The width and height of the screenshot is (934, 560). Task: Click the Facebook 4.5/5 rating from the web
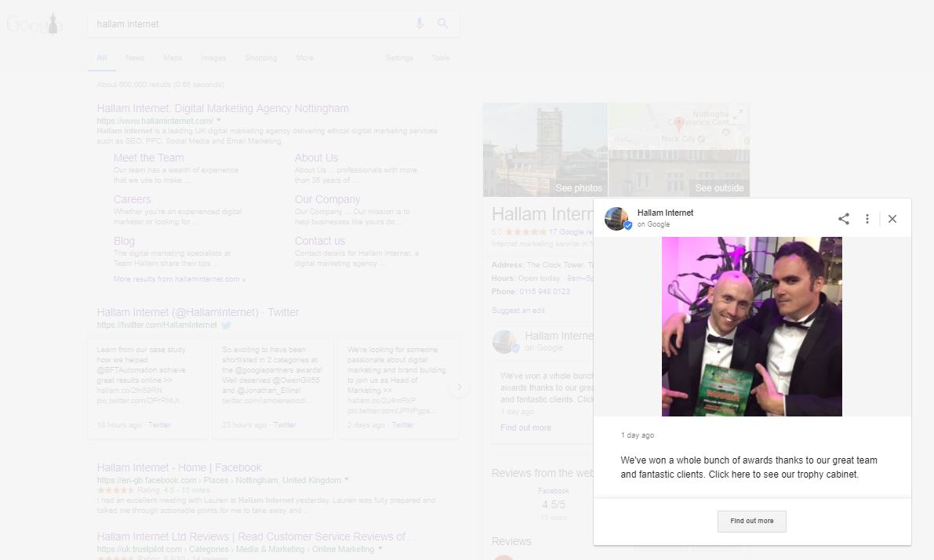click(554, 504)
